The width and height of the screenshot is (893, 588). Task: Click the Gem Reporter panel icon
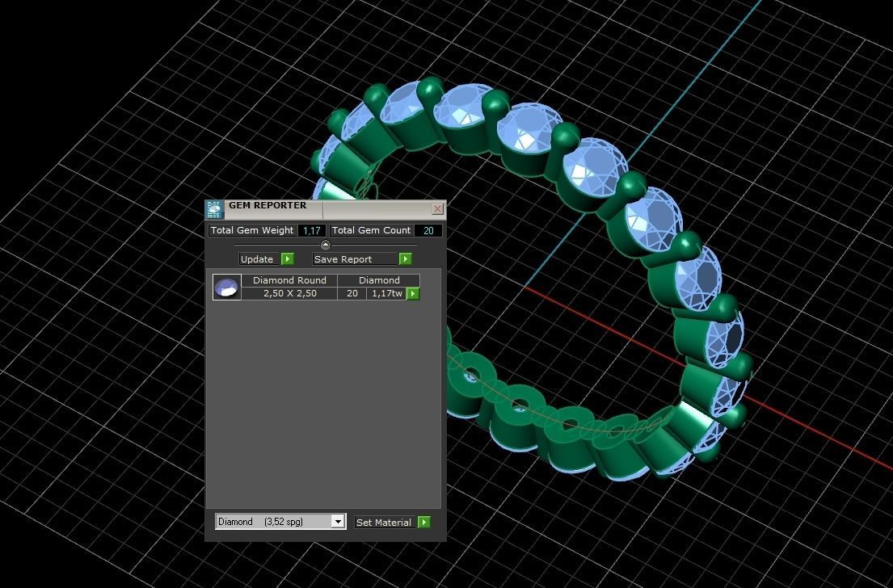pyautogui.click(x=215, y=209)
